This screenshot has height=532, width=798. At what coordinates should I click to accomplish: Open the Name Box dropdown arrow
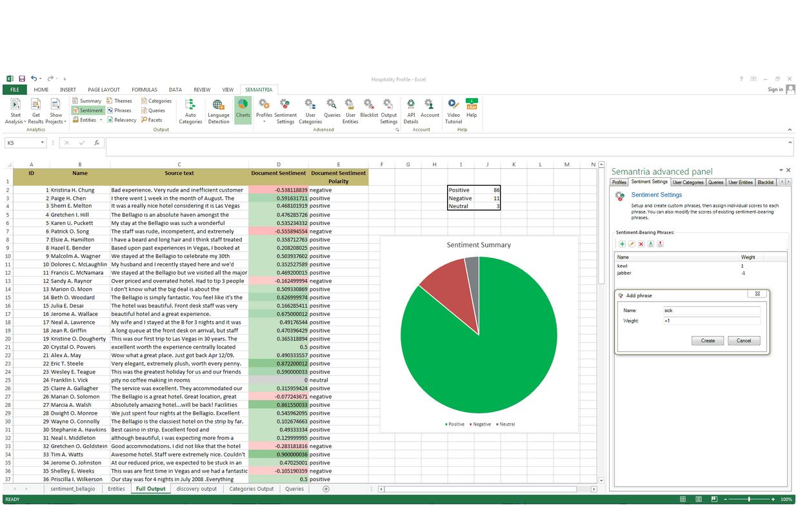point(43,143)
